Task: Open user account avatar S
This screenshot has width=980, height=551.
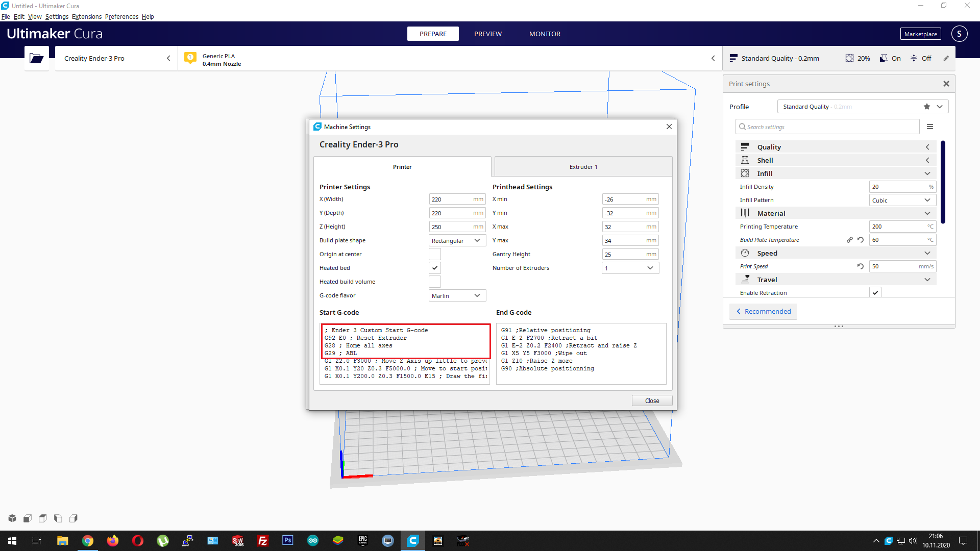Action: click(x=959, y=34)
